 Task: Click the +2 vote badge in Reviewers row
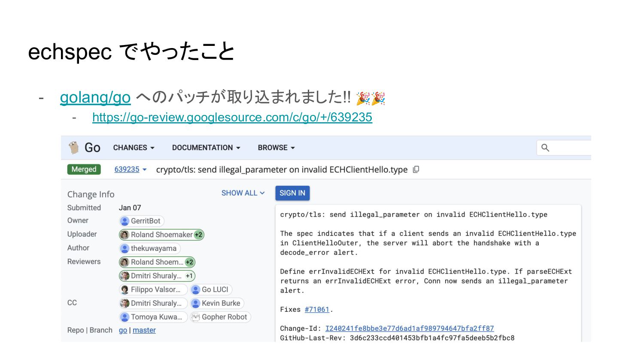click(189, 262)
